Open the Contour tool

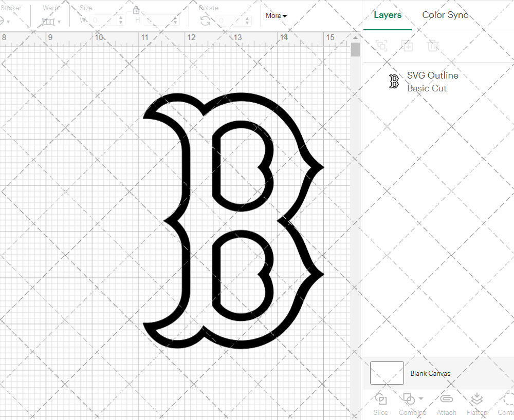(x=506, y=405)
